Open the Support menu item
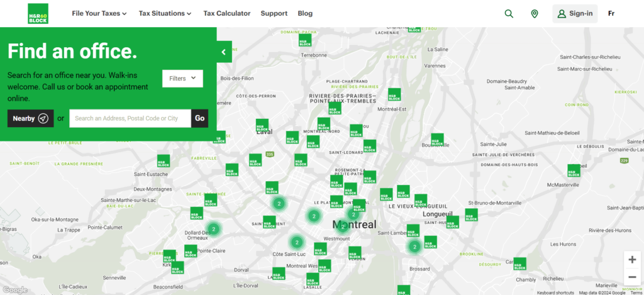 [x=274, y=13]
